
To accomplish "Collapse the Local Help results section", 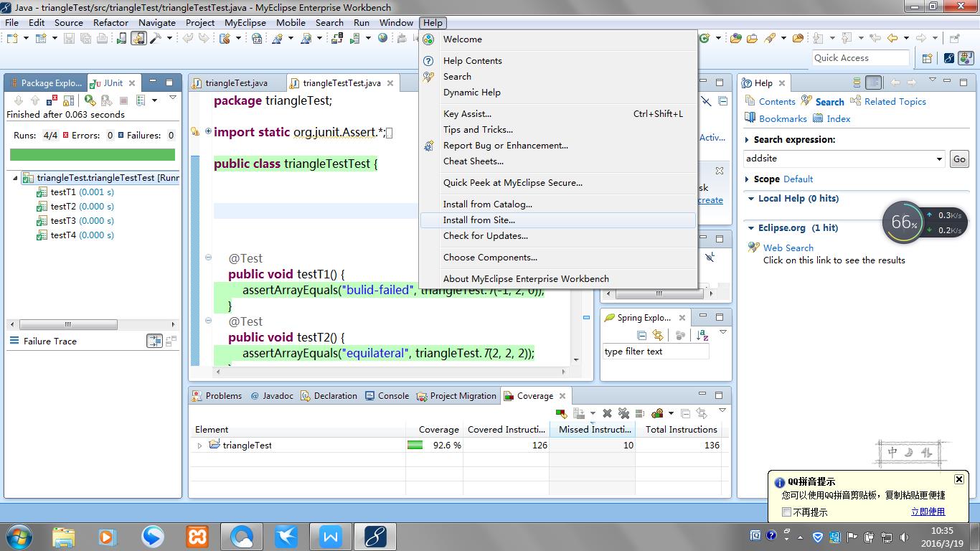I will [751, 199].
